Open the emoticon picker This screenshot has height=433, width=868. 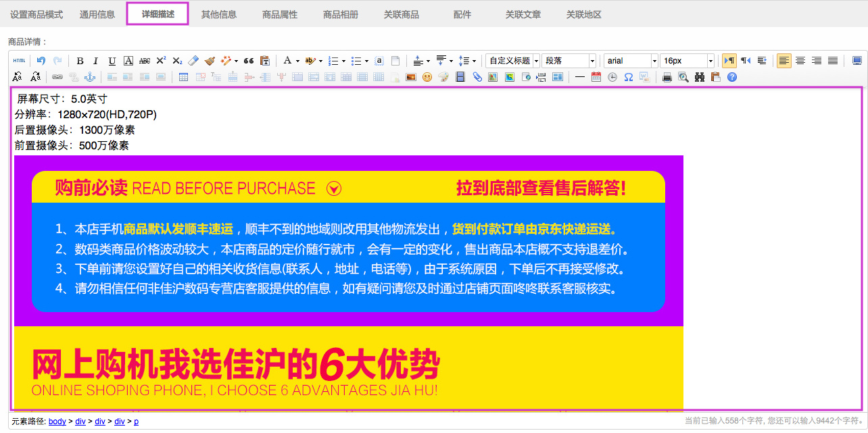427,77
